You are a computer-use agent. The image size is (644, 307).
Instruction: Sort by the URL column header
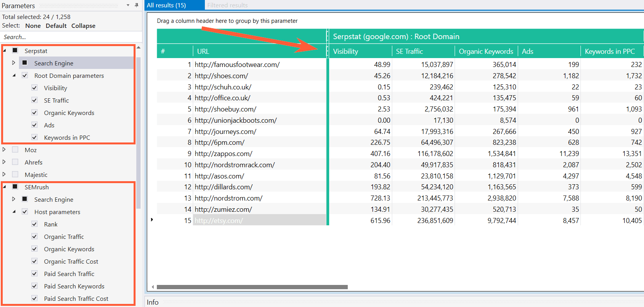tap(259, 51)
